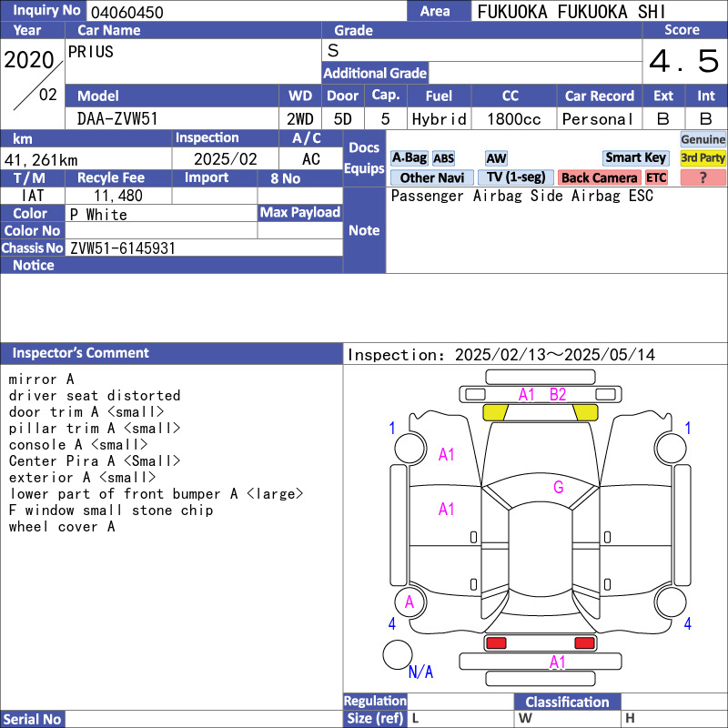Select the red ETC badge
The width and height of the screenshot is (728, 728).
[x=656, y=178]
